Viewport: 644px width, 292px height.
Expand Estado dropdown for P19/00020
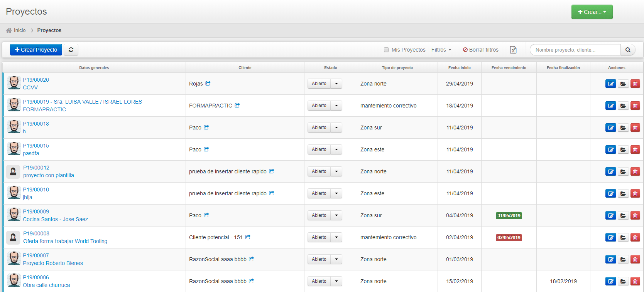point(336,84)
